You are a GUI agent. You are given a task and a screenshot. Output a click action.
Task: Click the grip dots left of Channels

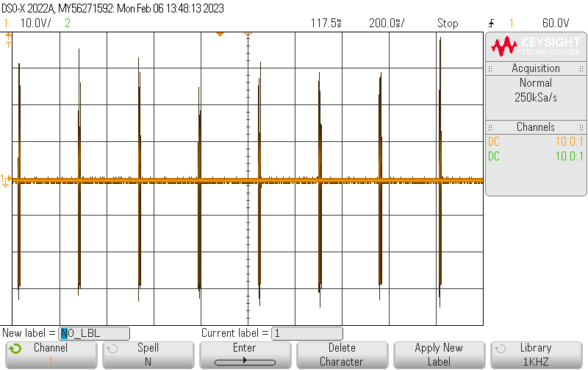490,127
